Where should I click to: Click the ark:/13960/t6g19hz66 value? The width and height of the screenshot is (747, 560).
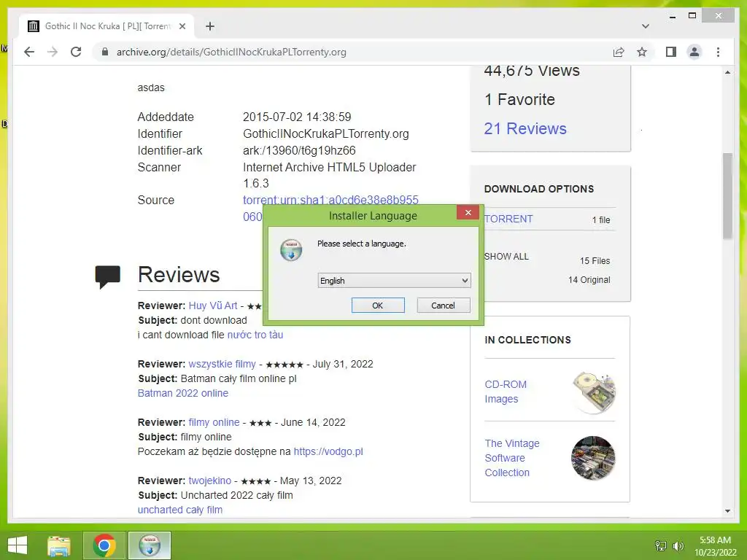click(x=299, y=150)
